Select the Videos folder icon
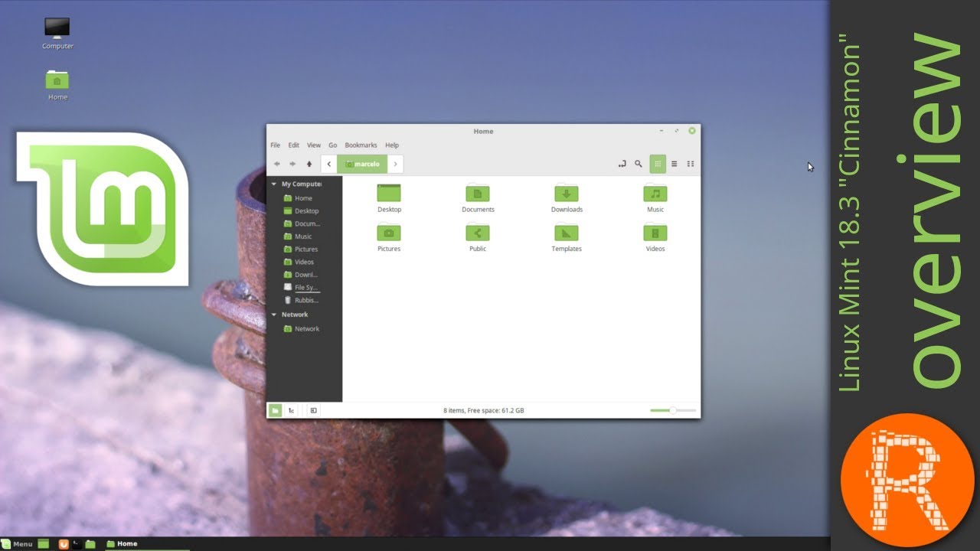 [x=655, y=233]
